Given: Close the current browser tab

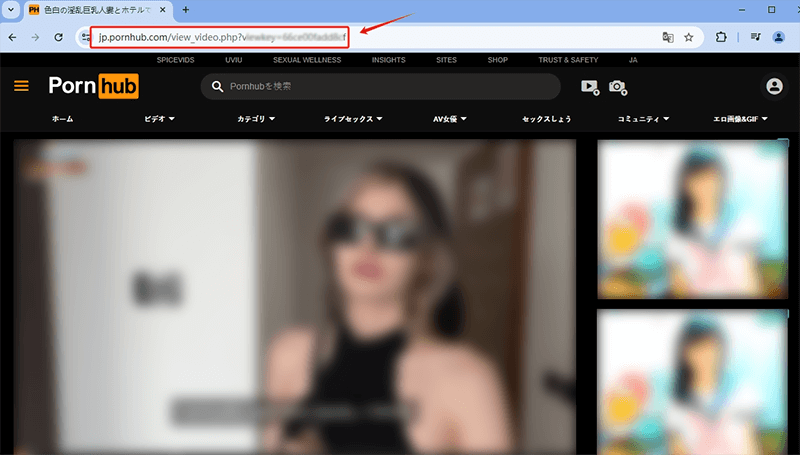Looking at the screenshot, I should pos(165,10).
